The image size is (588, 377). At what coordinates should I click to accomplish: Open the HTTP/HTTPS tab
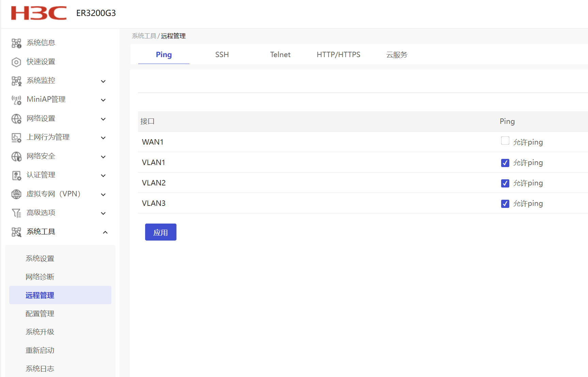(338, 55)
